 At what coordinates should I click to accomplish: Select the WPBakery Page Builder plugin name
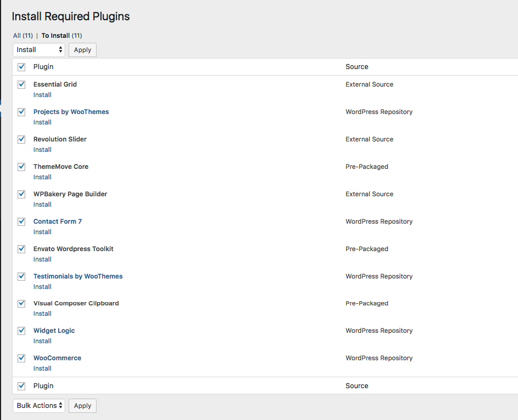pos(70,194)
